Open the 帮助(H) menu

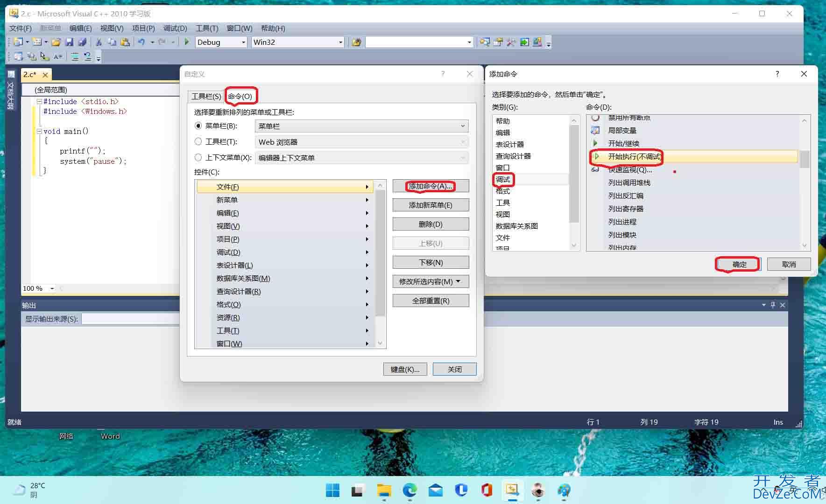pyautogui.click(x=273, y=28)
